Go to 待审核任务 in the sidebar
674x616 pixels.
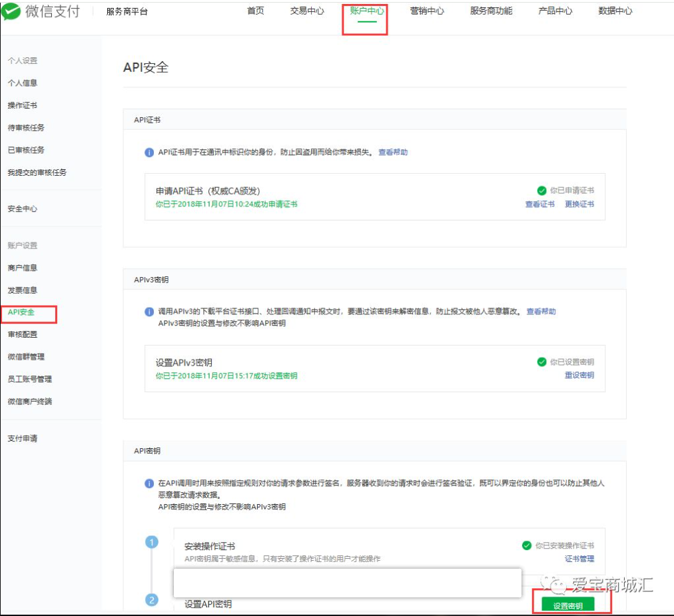tap(26, 128)
